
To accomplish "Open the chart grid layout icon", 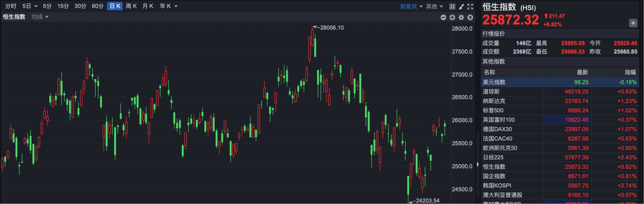I will coord(452,6).
